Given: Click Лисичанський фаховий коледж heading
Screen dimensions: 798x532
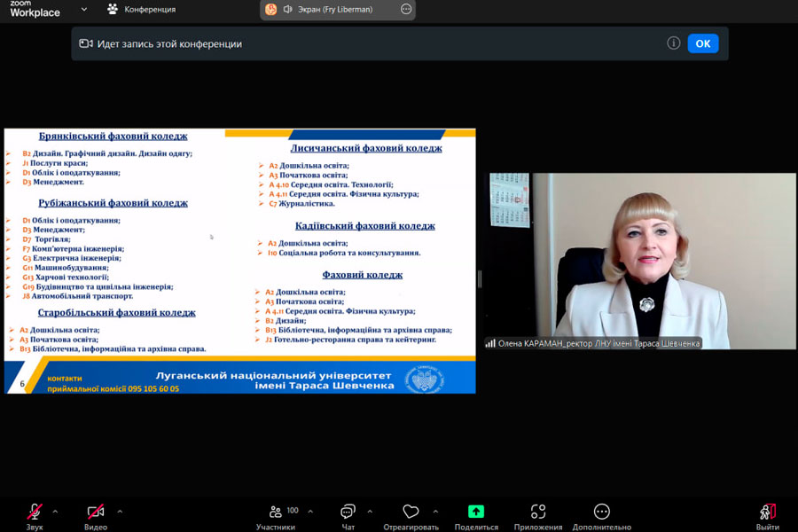Looking at the screenshot, I should [366, 148].
